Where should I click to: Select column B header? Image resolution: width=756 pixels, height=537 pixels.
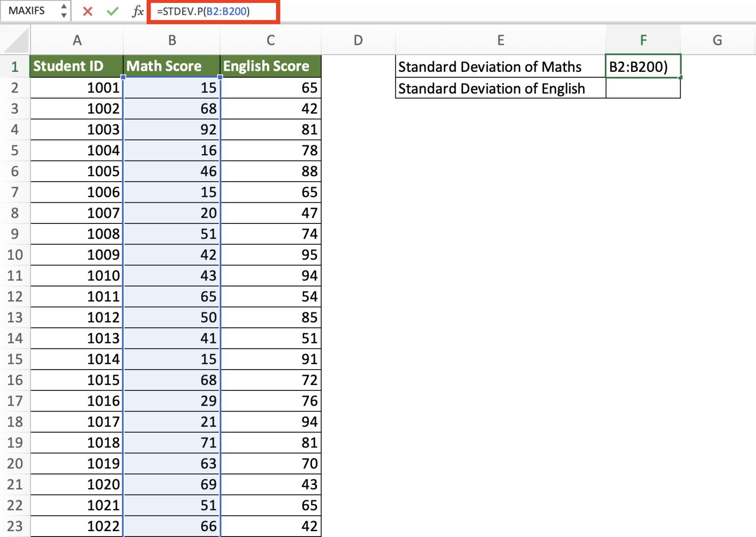pos(172,40)
